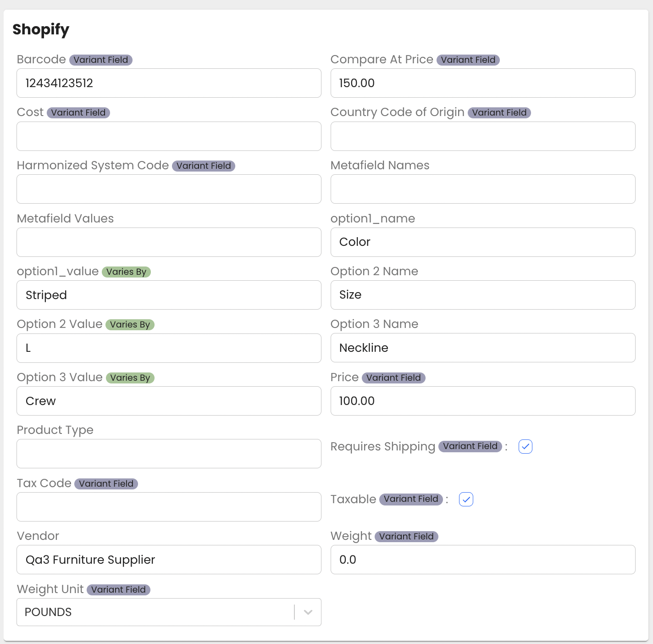
Task: Edit the option1_name field containing Color
Action: 482,242
